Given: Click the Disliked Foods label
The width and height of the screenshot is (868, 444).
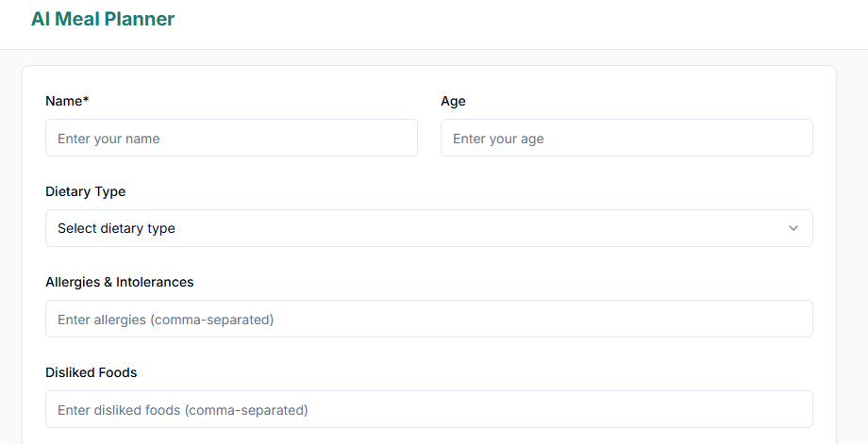Looking at the screenshot, I should pyautogui.click(x=91, y=372).
